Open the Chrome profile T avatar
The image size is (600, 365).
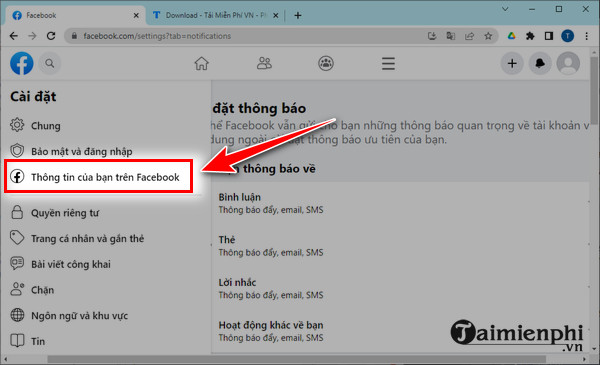(x=567, y=36)
